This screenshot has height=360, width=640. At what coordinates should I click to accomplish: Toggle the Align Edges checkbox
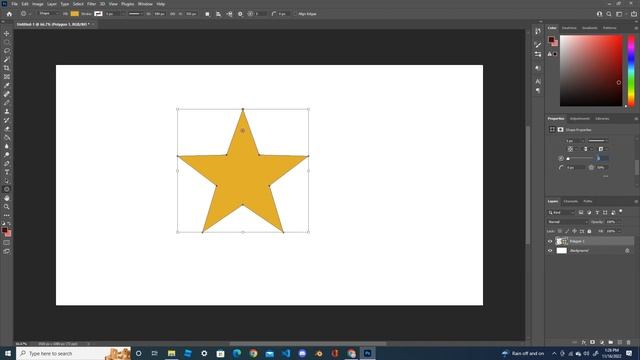(296, 14)
